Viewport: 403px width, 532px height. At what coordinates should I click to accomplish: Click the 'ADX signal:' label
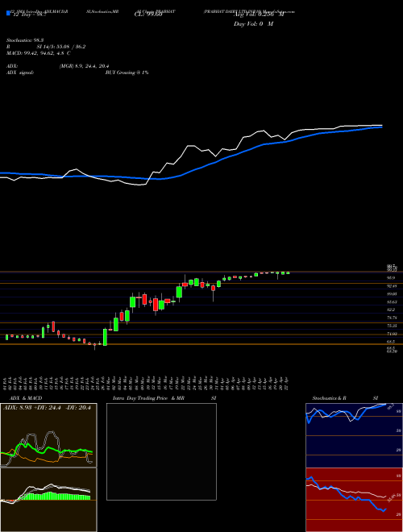(x=20, y=73)
